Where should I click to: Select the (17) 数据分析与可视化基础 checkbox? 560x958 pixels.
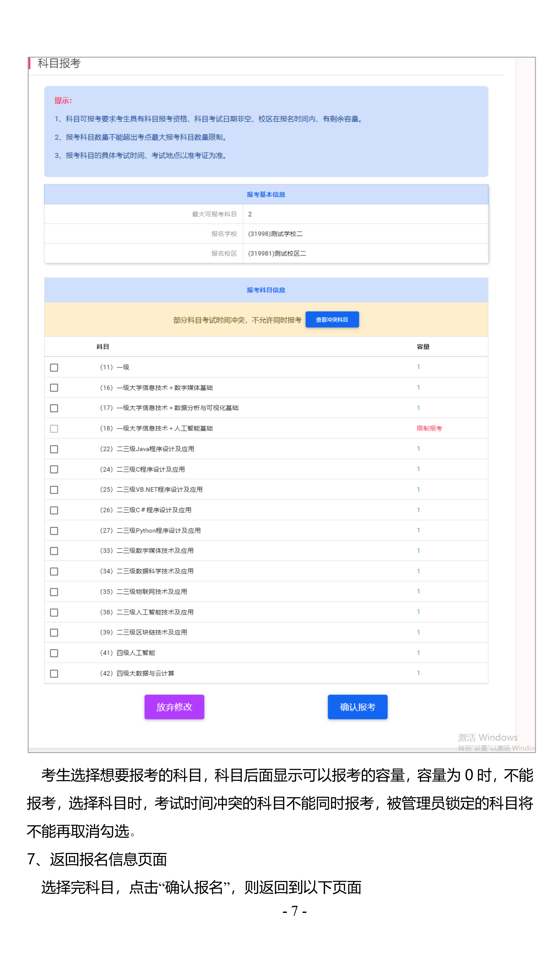coord(54,408)
